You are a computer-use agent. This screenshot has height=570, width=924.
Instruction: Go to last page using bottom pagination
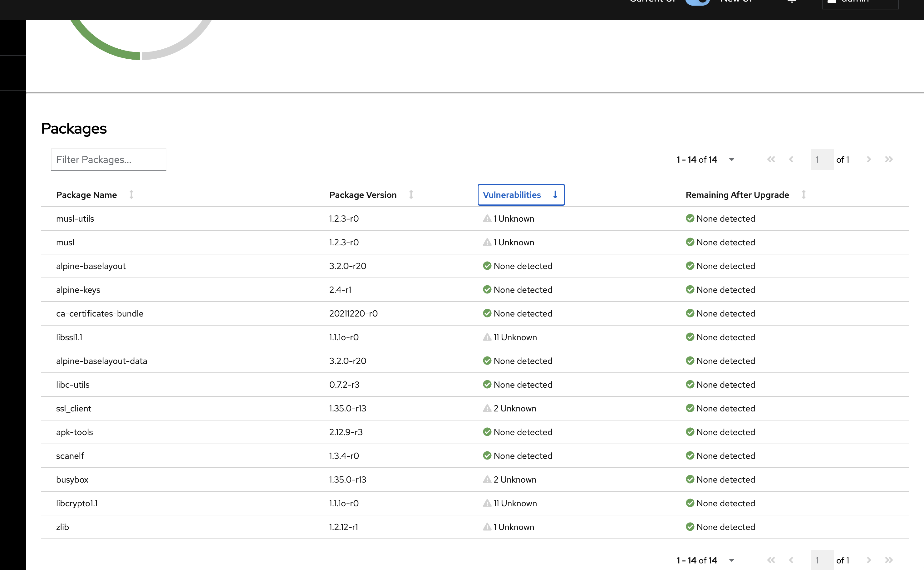coord(888,560)
